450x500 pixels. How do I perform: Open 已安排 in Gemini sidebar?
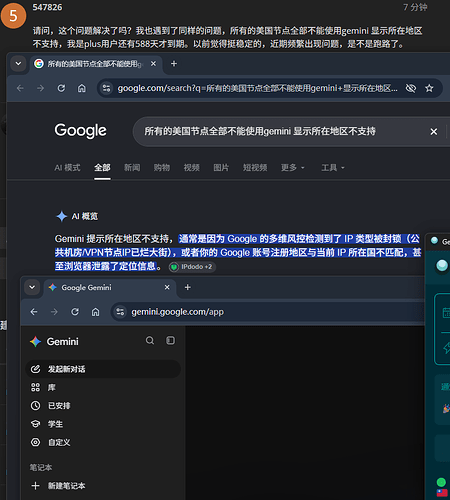click(x=103, y=406)
